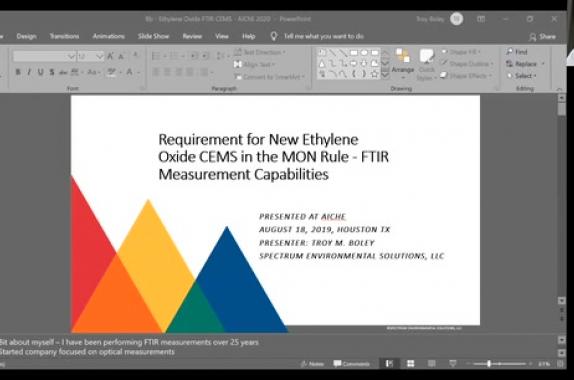574x380 pixels.
Task: Apply the font color A icon
Action: point(129,72)
